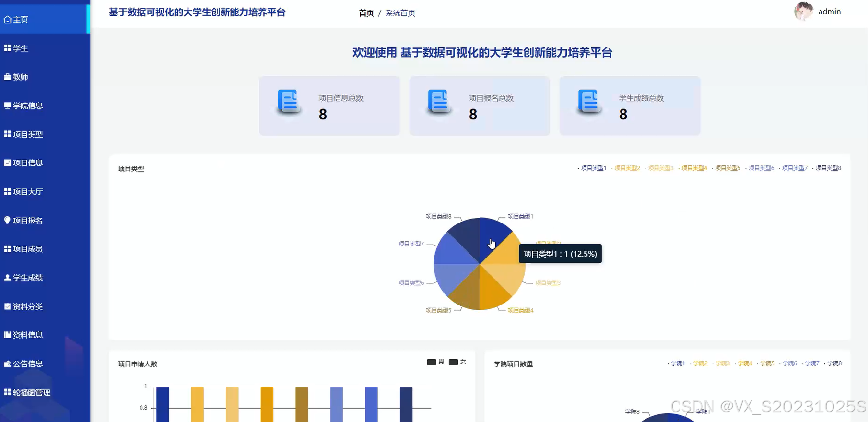
Task: Click the 项目类型4 label beside the pie
Action: [x=521, y=310]
